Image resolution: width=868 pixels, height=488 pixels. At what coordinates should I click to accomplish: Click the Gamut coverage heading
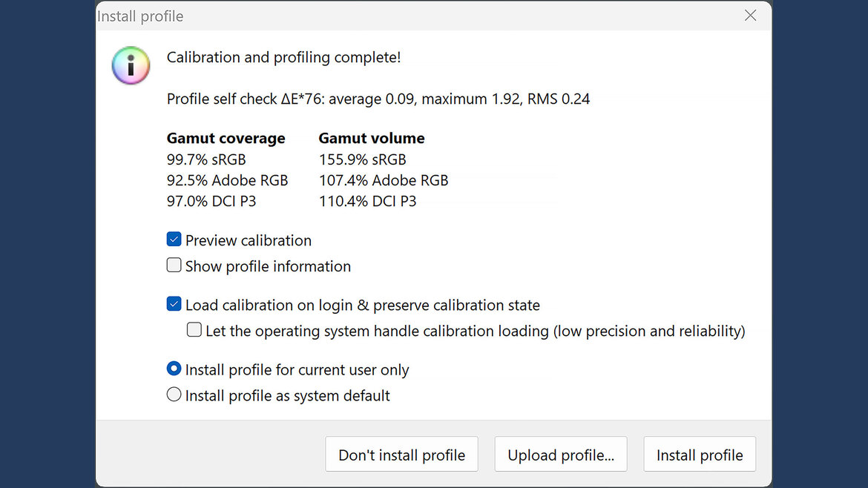click(226, 138)
